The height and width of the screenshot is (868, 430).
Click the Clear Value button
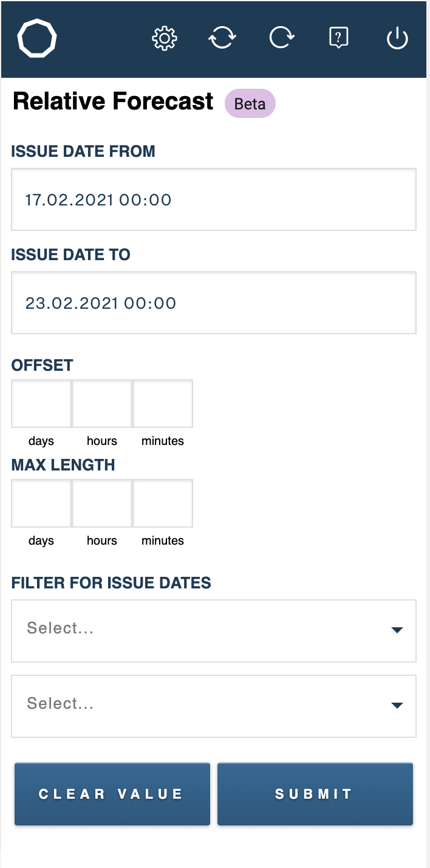112,794
